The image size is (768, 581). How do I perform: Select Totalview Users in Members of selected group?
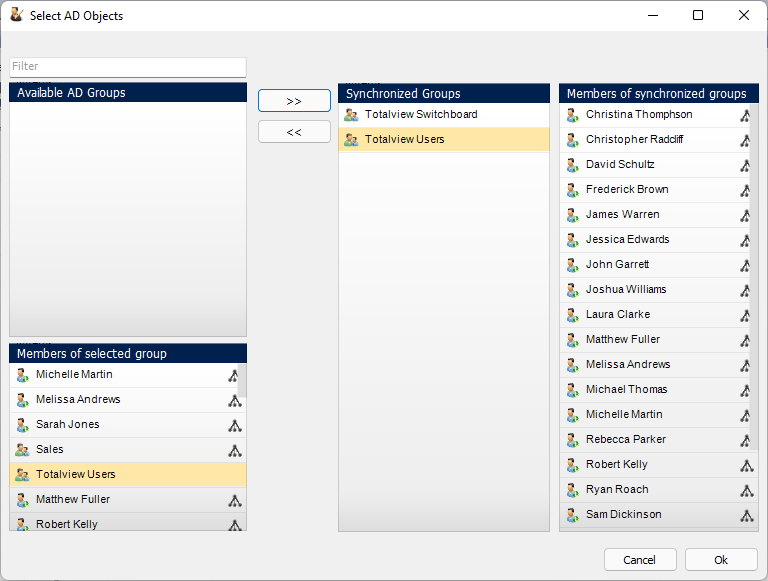coord(128,475)
